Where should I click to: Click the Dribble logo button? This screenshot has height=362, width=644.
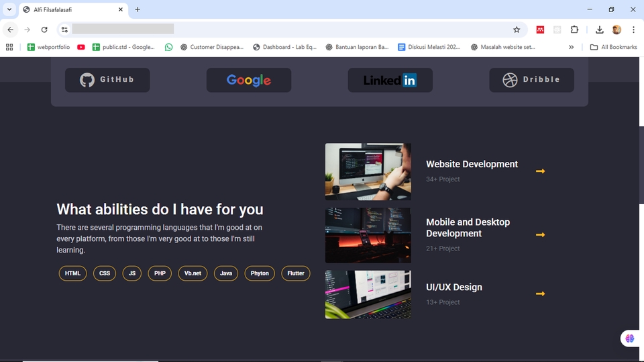(531, 80)
